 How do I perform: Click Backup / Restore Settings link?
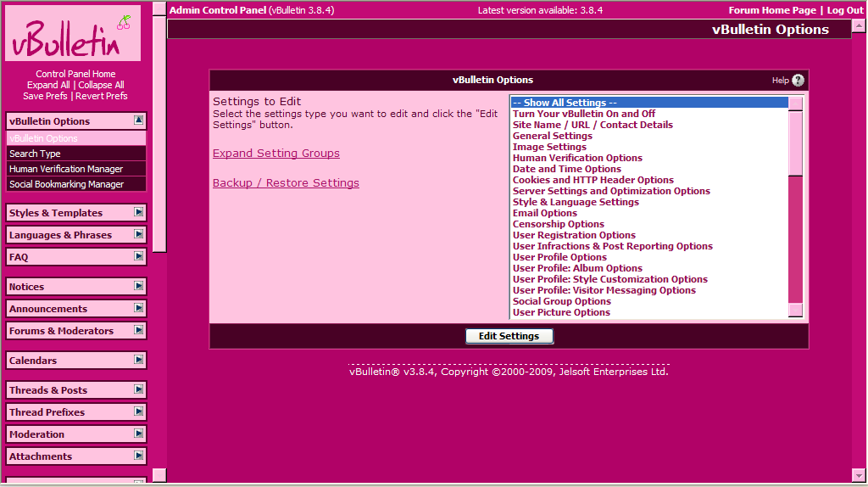286,182
